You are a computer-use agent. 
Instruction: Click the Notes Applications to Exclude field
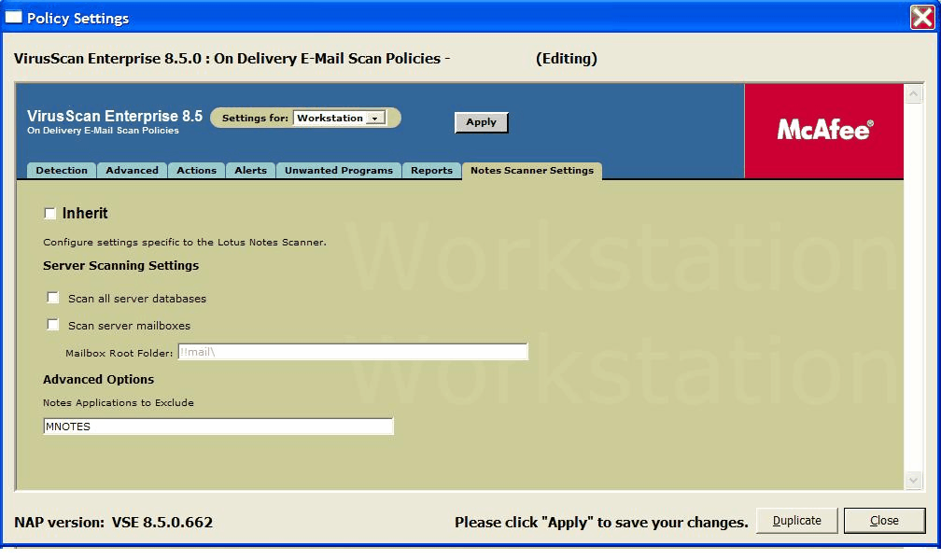point(218,427)
